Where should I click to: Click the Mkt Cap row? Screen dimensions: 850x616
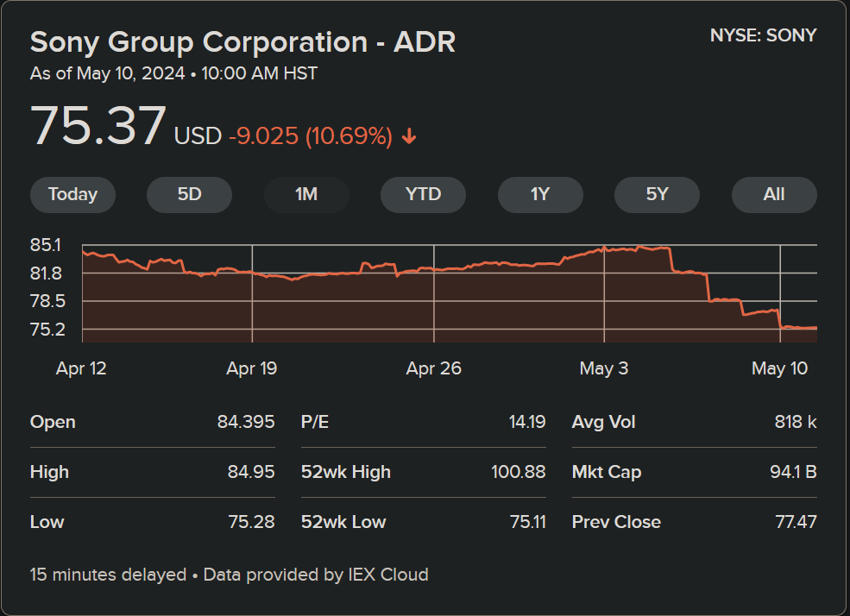[694, 472]
